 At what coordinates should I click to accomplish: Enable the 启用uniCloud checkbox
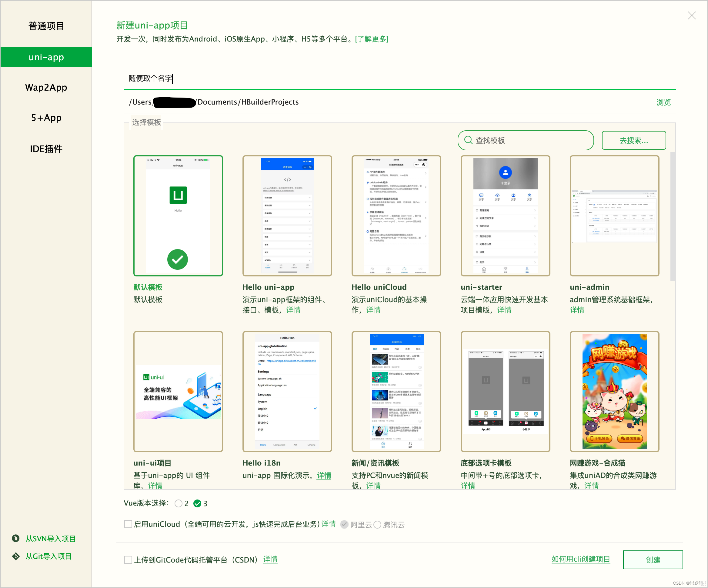(128, 524)
